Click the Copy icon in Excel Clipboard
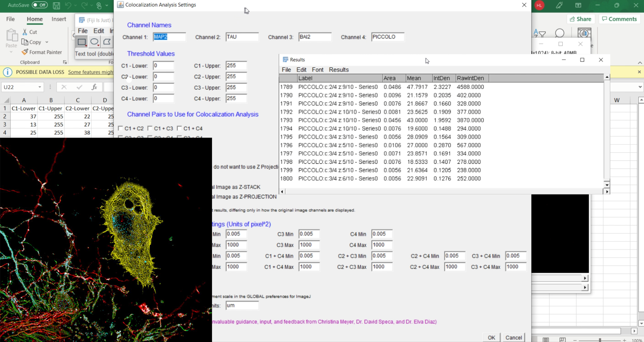644x342 pixels. pyautogui.click(x=25, y=42)
